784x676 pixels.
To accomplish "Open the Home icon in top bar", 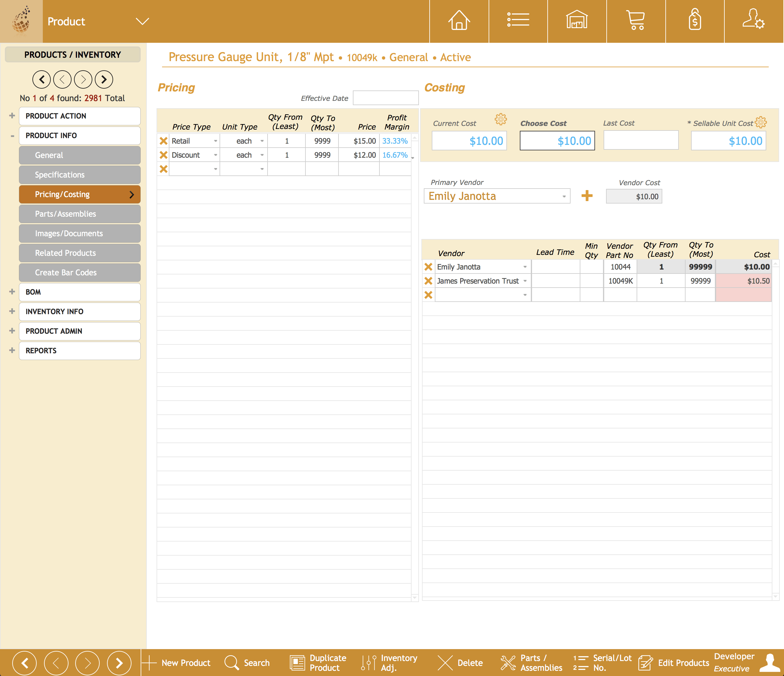I will click(x=459, y=20).
